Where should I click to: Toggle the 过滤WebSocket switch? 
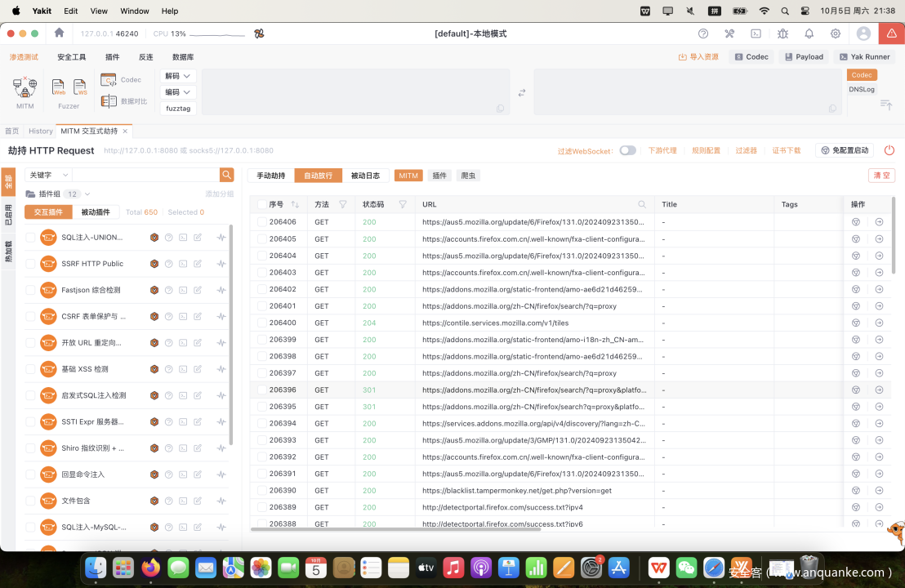[x=627, y=150]
